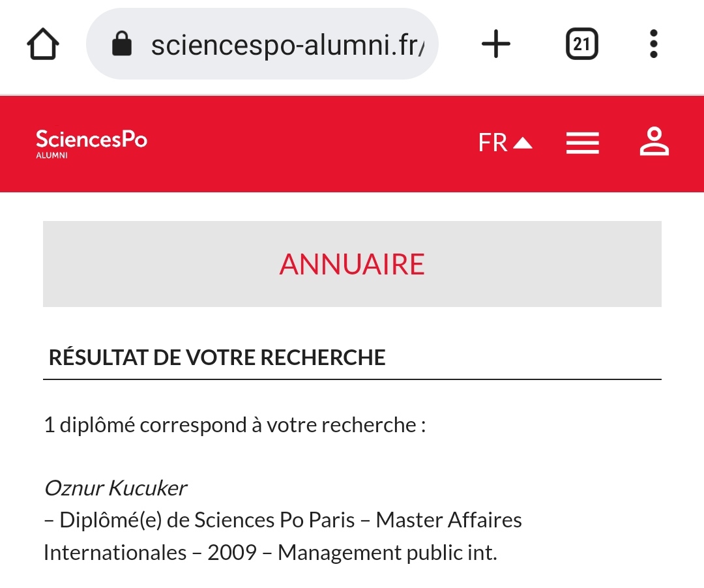Open the user account profile icon
704x588 pixels.
pyautogui.click(x=654, y=141)
